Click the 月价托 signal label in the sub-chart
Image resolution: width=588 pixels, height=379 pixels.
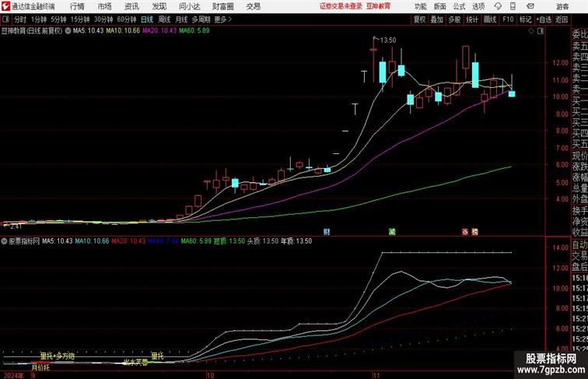(x=41, y=367)
